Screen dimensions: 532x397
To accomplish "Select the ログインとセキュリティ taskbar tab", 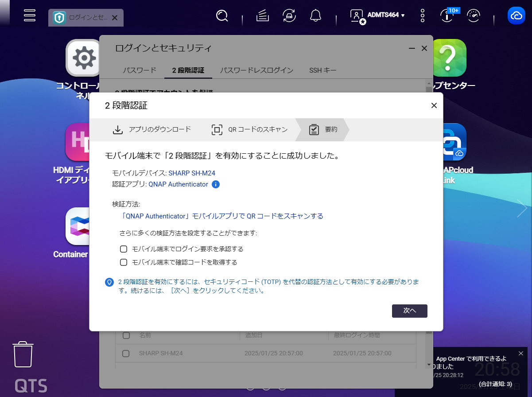I will point(86,18).
